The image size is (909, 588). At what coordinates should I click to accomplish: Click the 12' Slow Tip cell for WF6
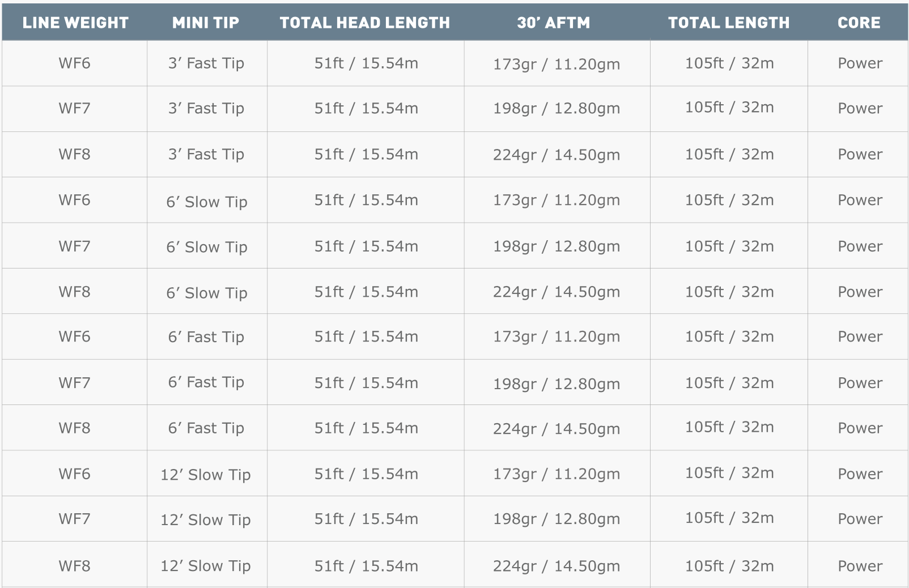click(x=206, y=475)
